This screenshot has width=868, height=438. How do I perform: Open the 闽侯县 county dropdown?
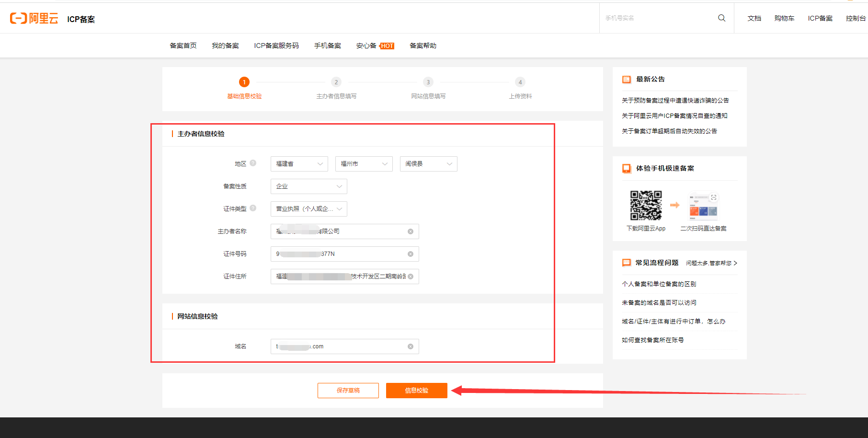[428, 164]
